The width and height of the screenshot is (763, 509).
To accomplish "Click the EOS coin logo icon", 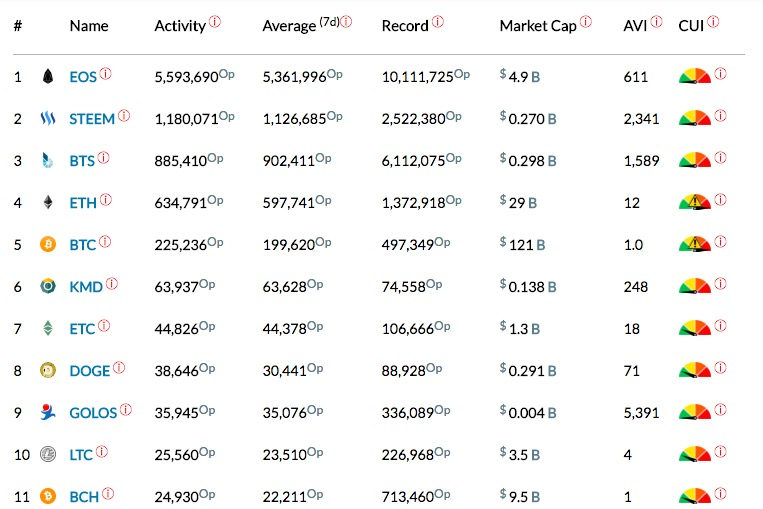I will click(x=48, y=76).
